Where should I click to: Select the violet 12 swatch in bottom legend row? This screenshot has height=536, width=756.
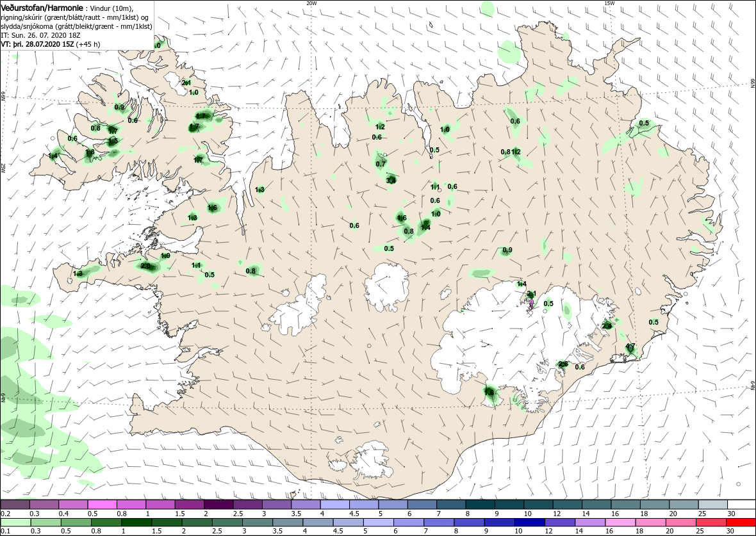(x=560, y=523)
